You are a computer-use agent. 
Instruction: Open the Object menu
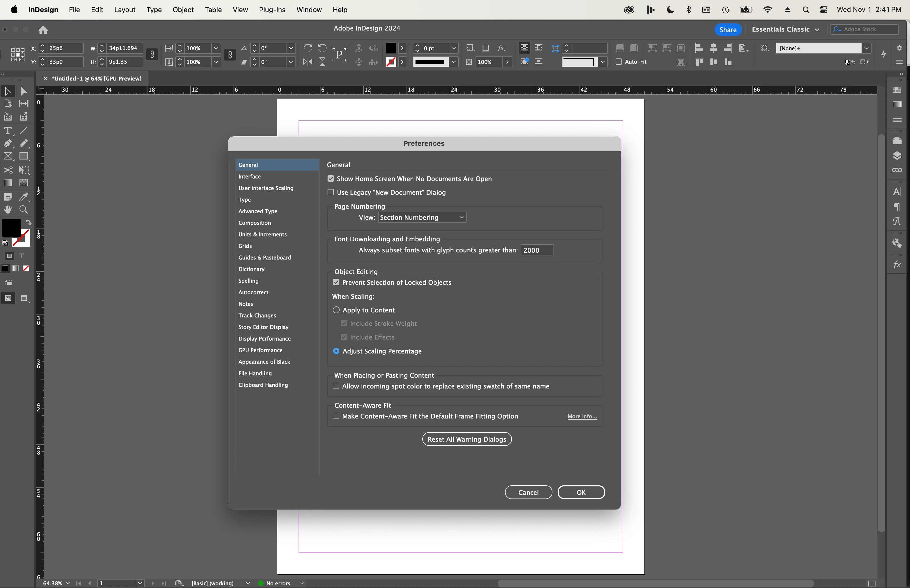pyautogui.click(x=183, y=9)
